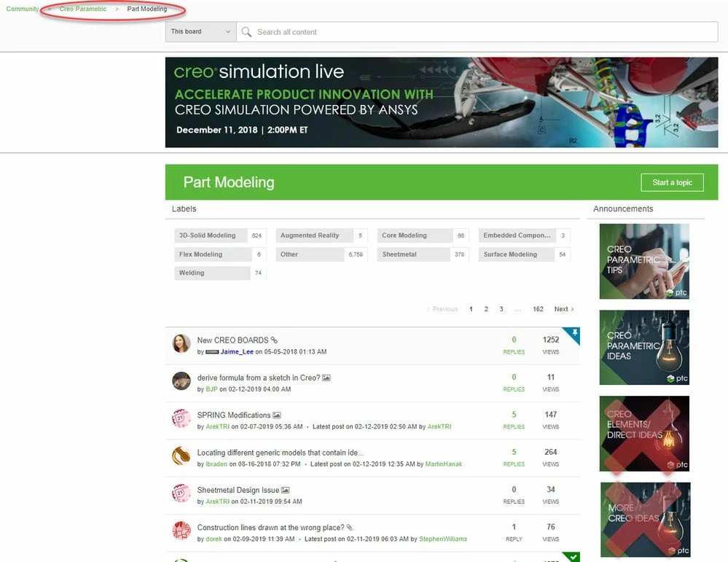Filter by Surface Modeling label

525,254
